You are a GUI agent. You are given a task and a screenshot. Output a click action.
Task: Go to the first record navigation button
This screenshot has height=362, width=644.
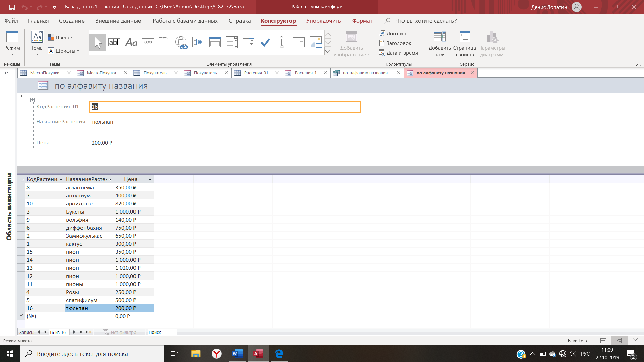(38, 332)
